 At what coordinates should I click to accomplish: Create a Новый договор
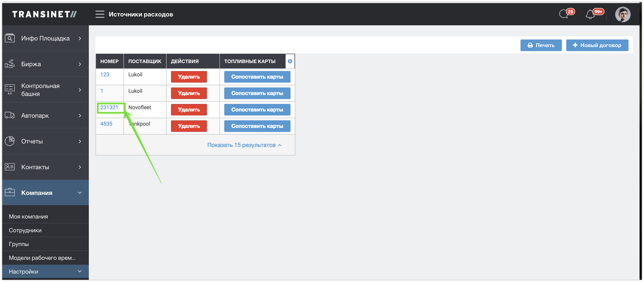pos(597,45)
